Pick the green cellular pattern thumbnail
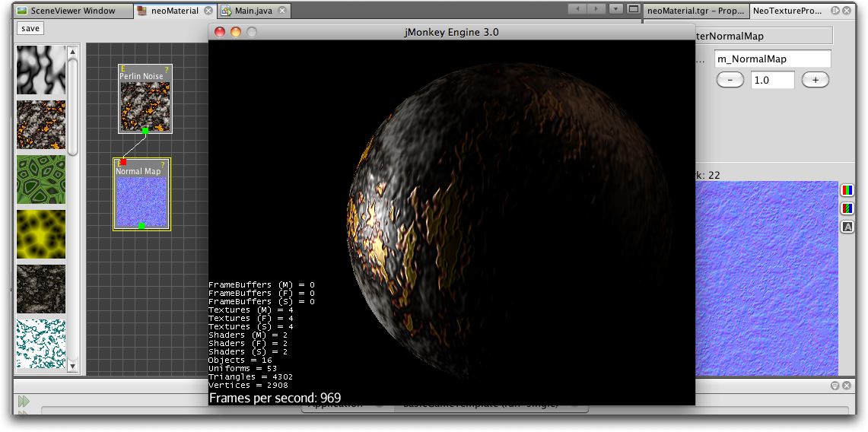The width and height of the screenshot is (868, 432). (x=41, y=179)
